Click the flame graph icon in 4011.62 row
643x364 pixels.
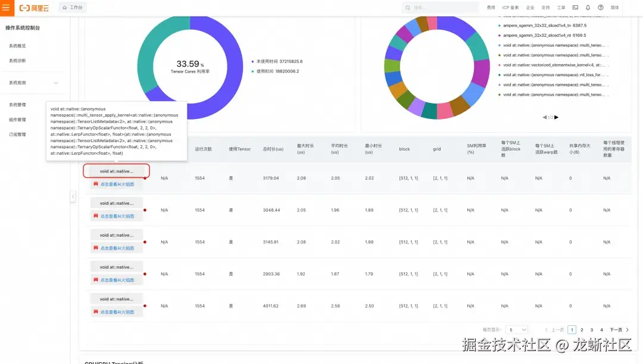coord(95,312)
